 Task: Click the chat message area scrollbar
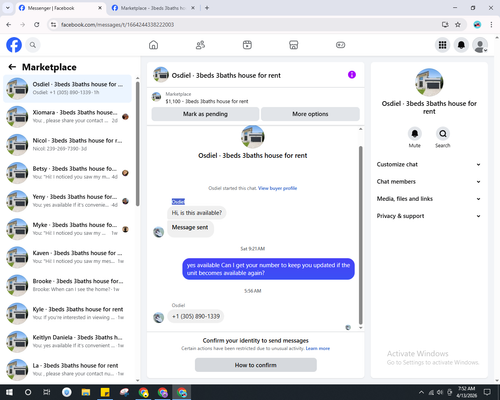360,235
